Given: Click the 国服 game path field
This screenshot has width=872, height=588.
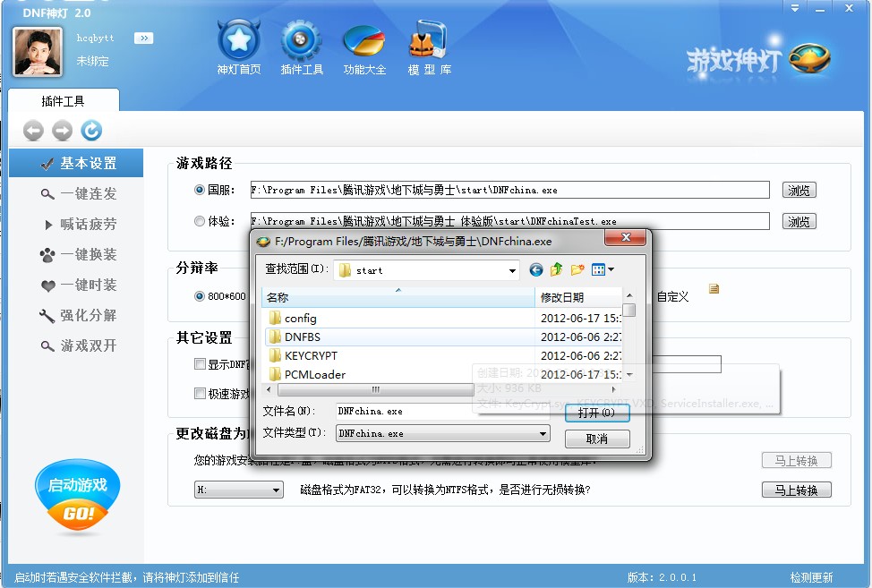Looking at the screenshot, I should [509, 190].
